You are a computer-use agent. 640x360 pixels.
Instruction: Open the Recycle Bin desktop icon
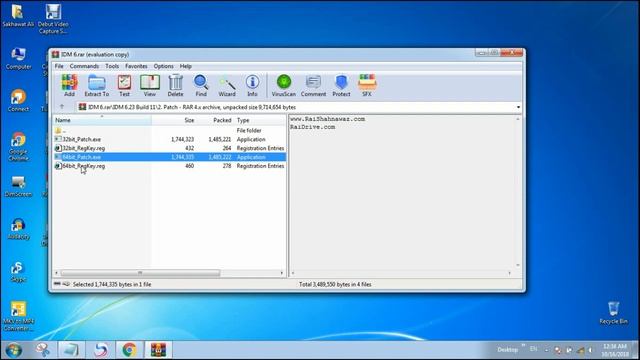click(613, 313)
